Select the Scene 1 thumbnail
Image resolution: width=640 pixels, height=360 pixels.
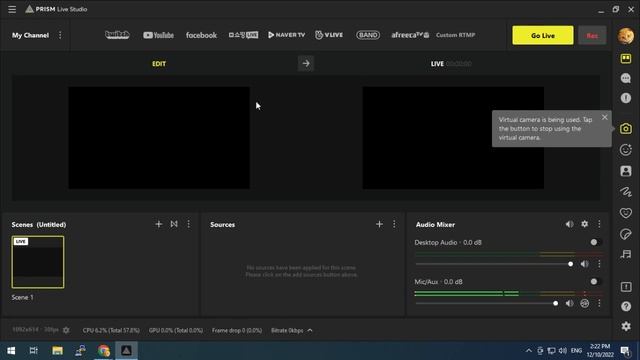pyautogui.click(x=38, y=262)
